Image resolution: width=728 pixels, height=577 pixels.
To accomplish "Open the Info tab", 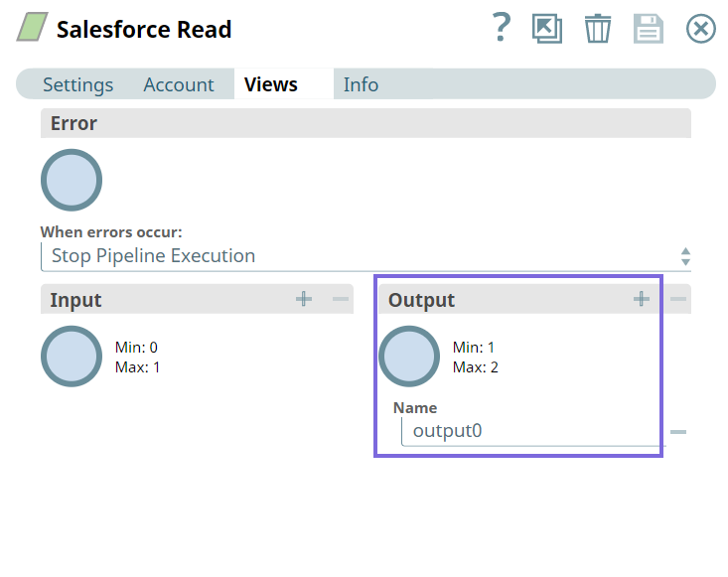I will tap(361, 84).
